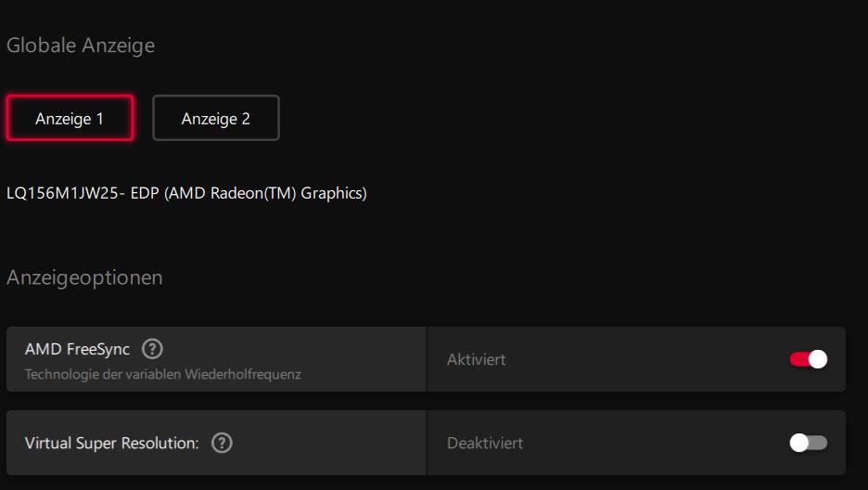
Task: Click the AMD FreeSync label
Action: 78,349
